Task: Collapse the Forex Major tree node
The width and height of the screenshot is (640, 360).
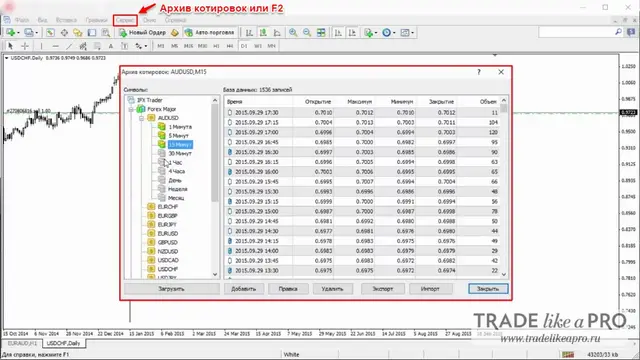Action: coord(131,109)
